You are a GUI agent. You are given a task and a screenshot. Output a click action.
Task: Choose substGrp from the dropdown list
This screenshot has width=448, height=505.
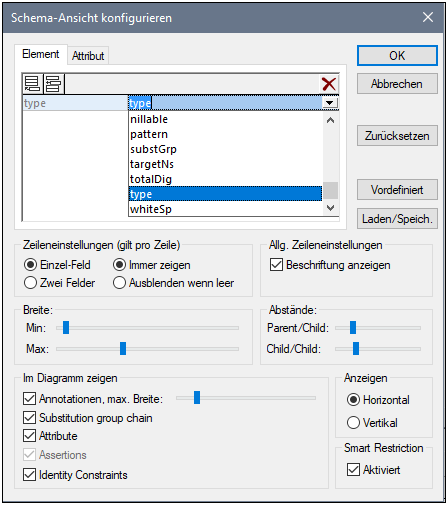(225, 149)
